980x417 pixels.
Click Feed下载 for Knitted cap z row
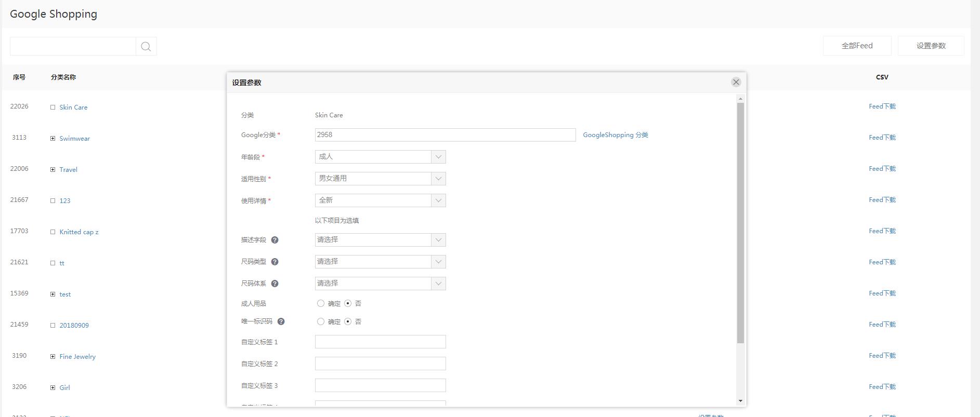click(882, 231)
